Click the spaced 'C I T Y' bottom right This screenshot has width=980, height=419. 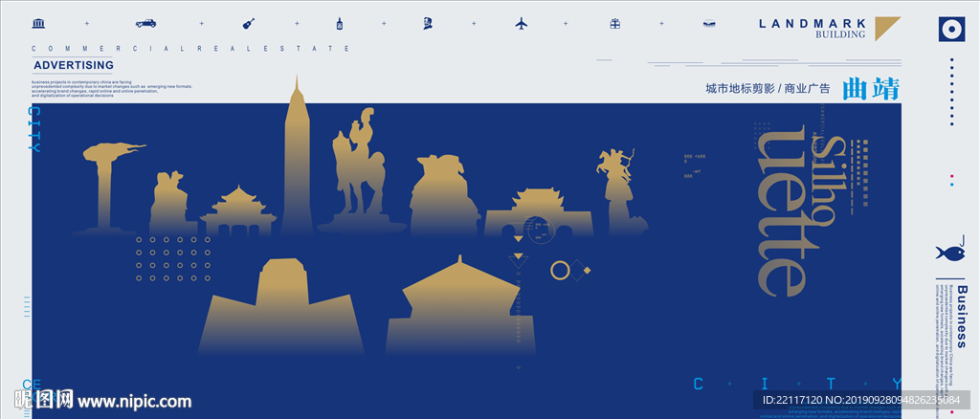click(x=797, y=383)
